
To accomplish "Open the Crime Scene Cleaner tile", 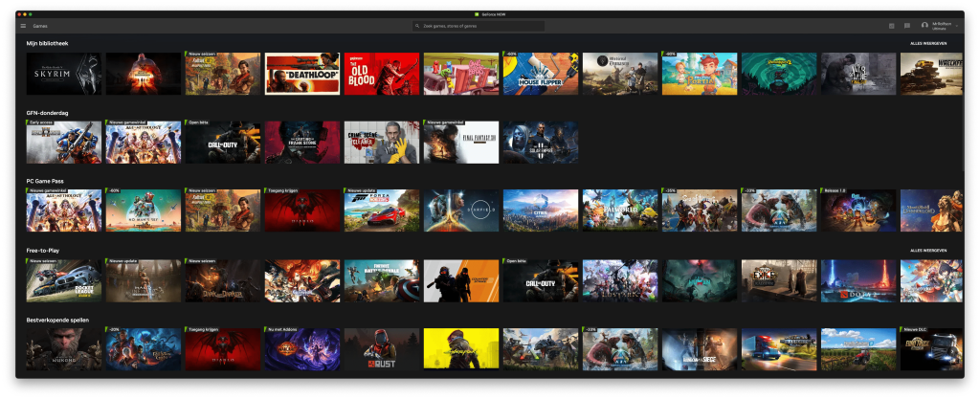I will [382, 143].
